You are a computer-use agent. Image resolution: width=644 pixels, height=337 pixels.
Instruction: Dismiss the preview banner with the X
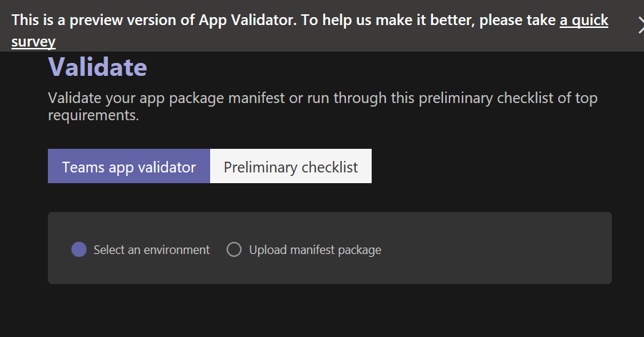coord(640,24)
